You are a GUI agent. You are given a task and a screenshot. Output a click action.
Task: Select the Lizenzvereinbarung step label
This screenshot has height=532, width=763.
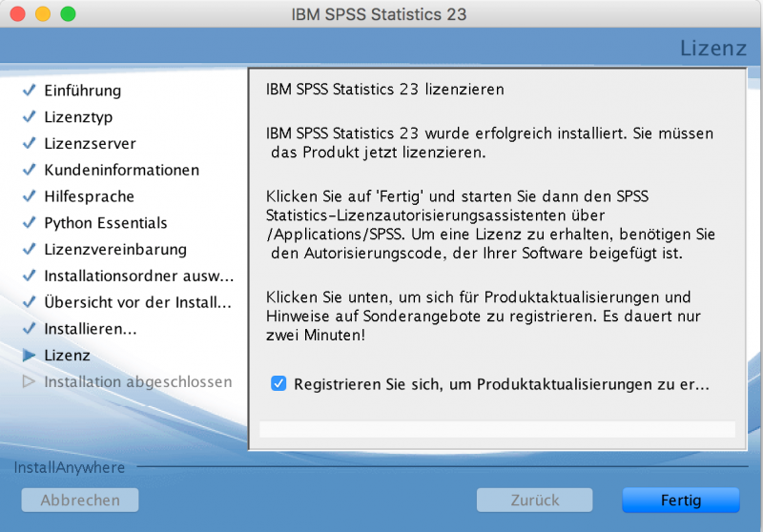coord(115,250)
